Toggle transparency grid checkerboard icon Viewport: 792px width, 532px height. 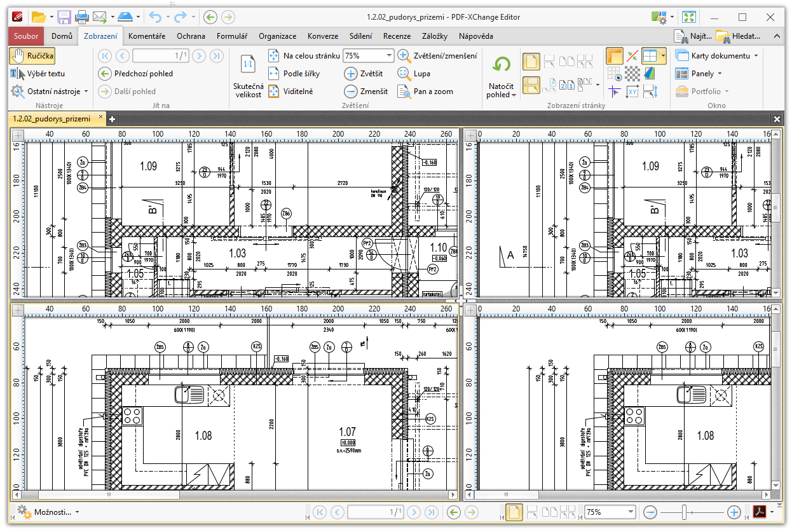(x=632, y=74)
